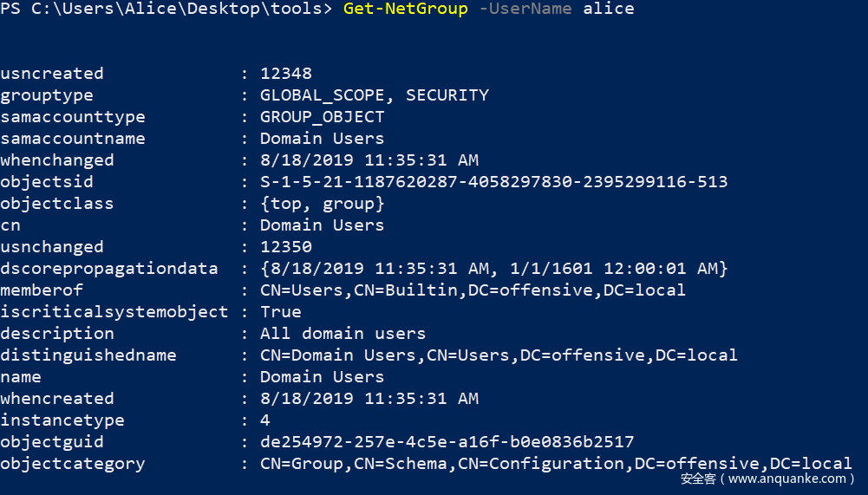The height and width of the screenshot is (495, 868).
Task: Click the dscorepropagationdata value in braces
Action: [x=494, y=269]
